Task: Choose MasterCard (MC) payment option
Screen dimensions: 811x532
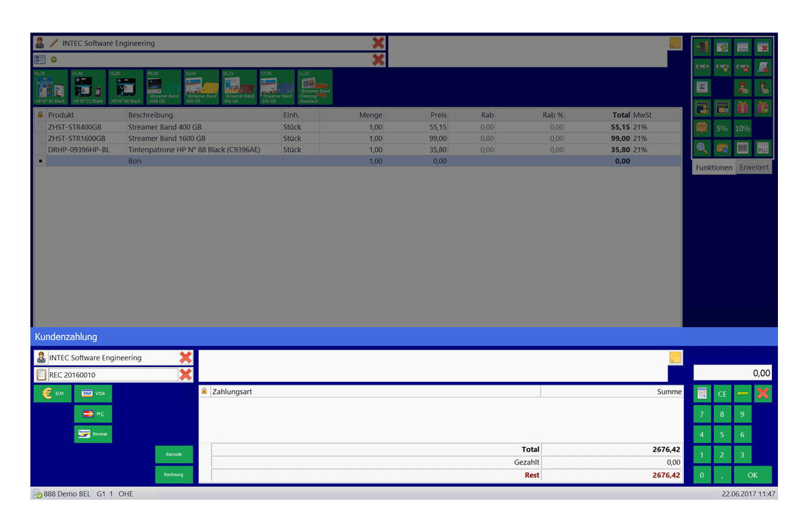Action: [x=93, y=414]
